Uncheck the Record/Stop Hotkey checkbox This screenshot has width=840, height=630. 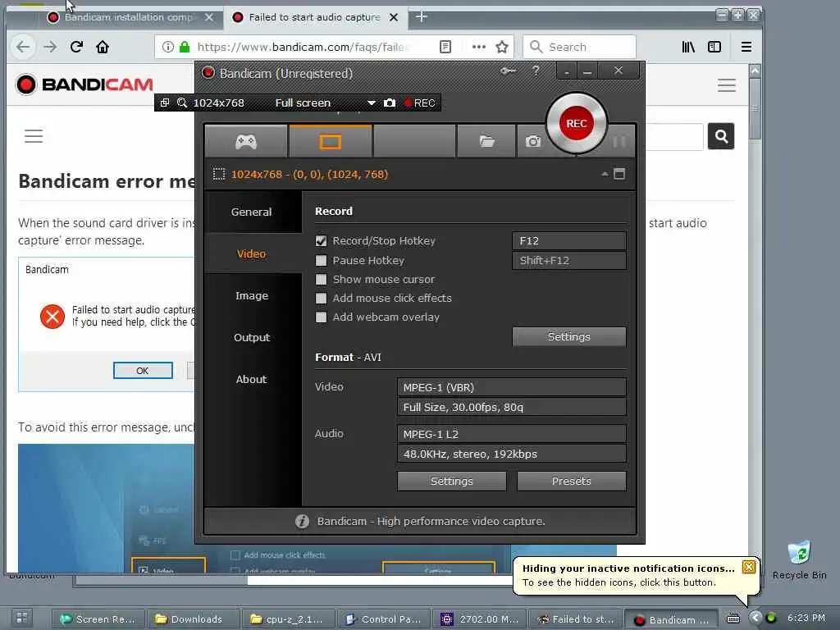click(x=321, y=241)
